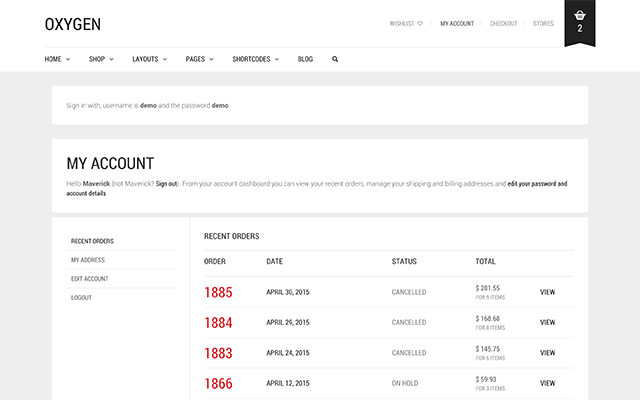Click the Wishlist heart icon
Image resolution: width=640 pixels, height=400 pixels.
(420, 24)
